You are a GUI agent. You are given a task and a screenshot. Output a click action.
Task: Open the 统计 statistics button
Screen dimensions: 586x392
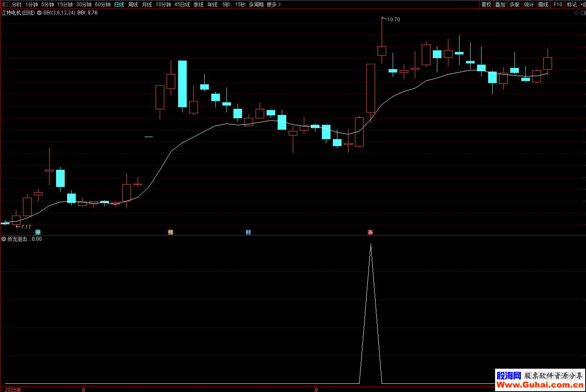coord(529,5)
